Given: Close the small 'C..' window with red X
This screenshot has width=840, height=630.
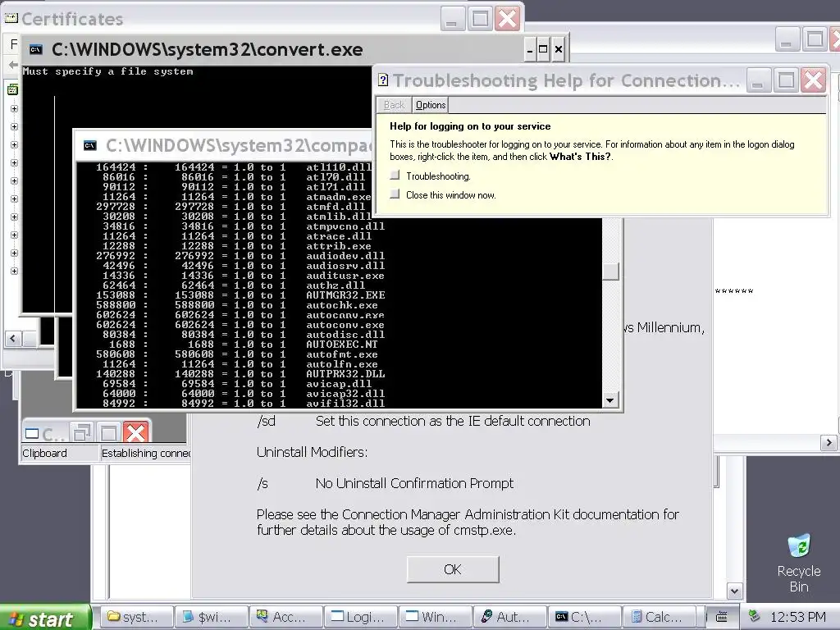Looking at the screenshot, I should (x=135, y=432).
